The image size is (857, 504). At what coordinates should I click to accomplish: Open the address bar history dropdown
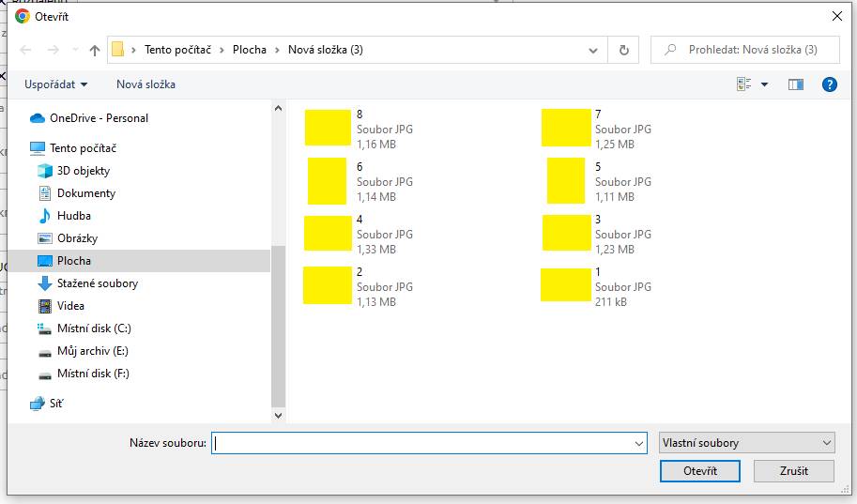(x=593, y=51)
